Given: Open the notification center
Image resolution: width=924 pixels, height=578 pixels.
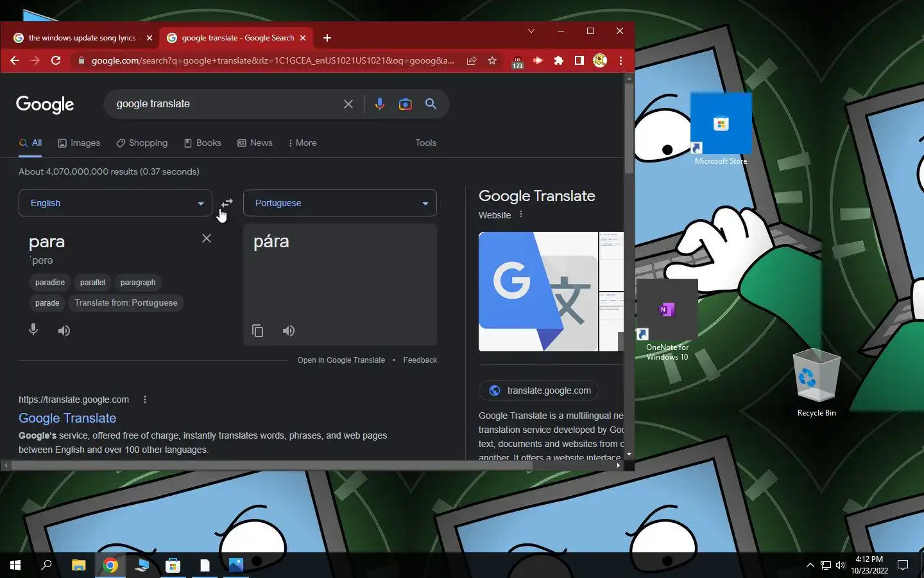Looking at the screenshot, I should tap(903, 565).
